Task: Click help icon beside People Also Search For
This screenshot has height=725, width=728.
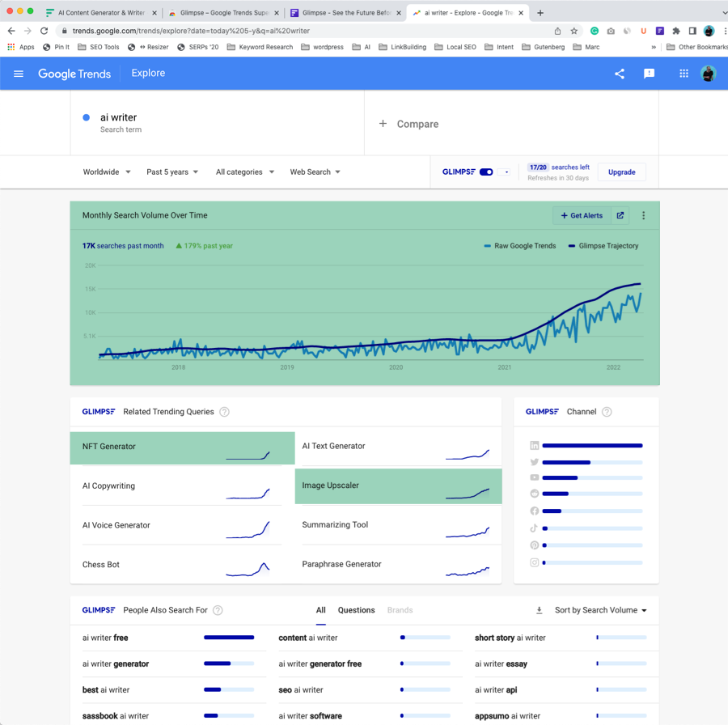Action: 218,610
